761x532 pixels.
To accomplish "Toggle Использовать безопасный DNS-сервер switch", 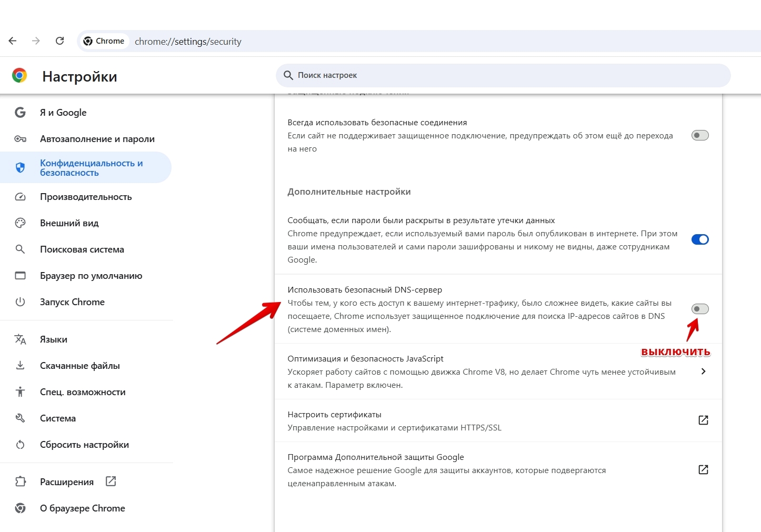I will [700, 309].
